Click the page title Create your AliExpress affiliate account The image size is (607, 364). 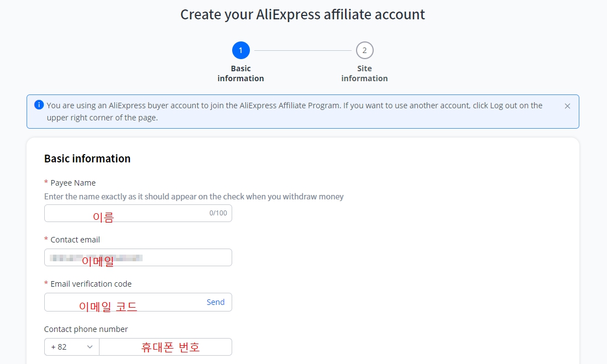[303, 15]
